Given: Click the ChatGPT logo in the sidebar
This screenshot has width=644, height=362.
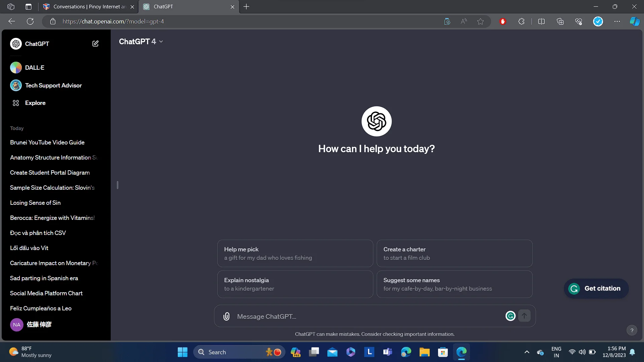Looking at the screenshot, I should tap(16, 44).
